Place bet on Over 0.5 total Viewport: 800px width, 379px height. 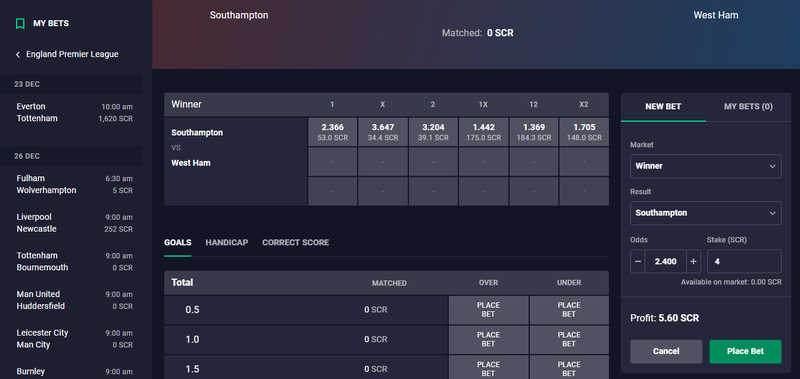(x=488, y=310)
